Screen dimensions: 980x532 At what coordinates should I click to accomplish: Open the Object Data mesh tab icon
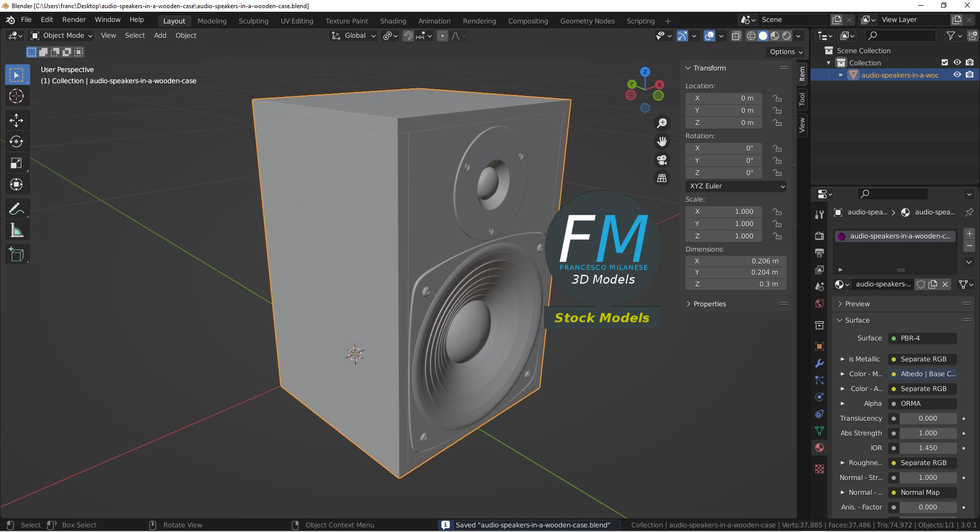click(819, 430)
